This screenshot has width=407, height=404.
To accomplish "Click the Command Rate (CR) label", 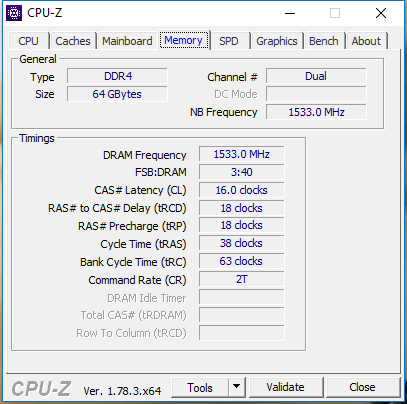I will 137,280.
